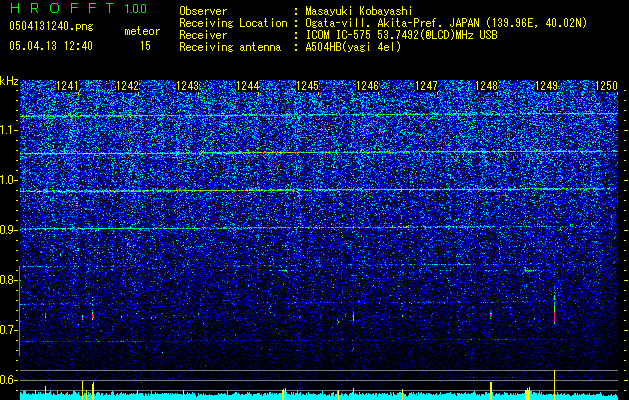
Task: Click receiver text ICOM IC-575 53.7492 MHz USB
Action: (401, 35)
